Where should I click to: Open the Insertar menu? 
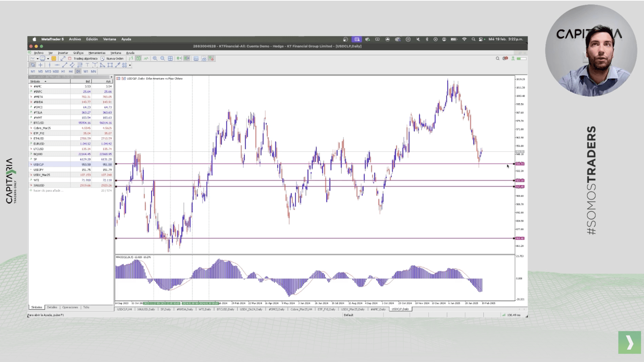[x=63, y=53]
